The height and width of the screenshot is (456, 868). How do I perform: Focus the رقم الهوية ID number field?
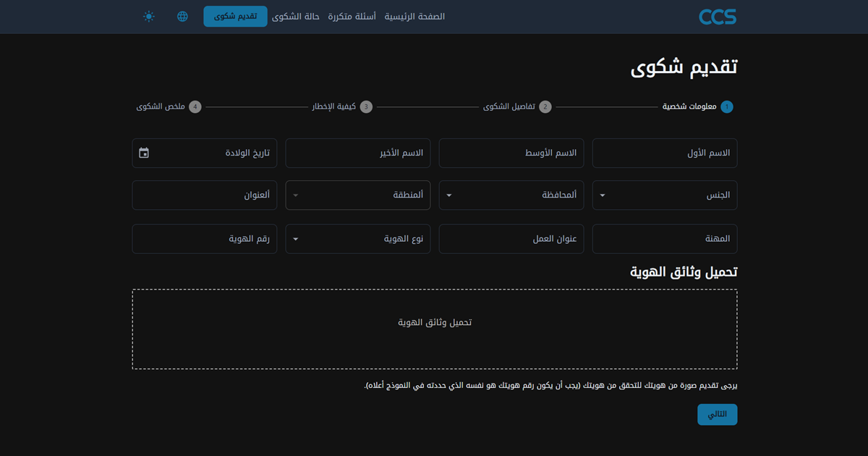coord(205,239)
